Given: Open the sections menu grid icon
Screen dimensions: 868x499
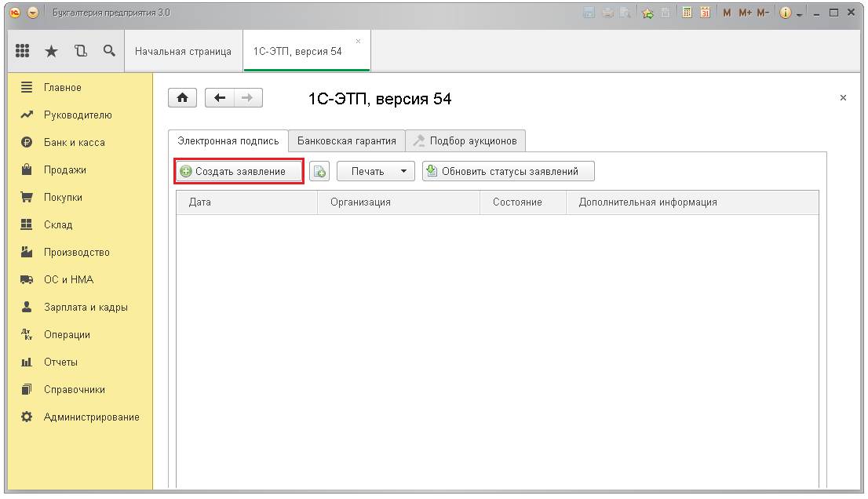Looking at the screenshot, I should pos(22,51).
